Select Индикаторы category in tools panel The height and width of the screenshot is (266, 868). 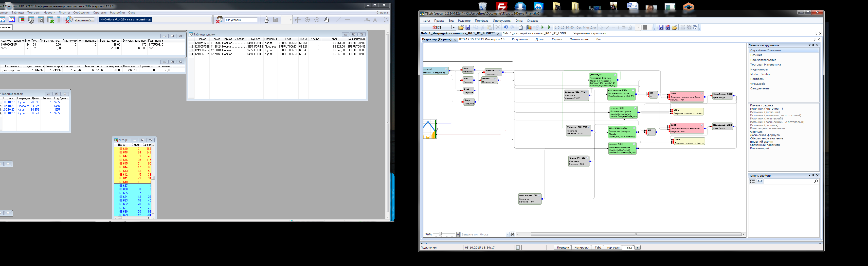pos(759,69)
